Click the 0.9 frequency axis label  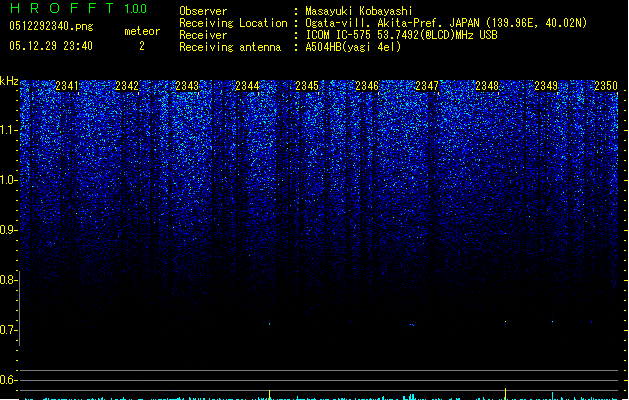[x=8, y=230]
